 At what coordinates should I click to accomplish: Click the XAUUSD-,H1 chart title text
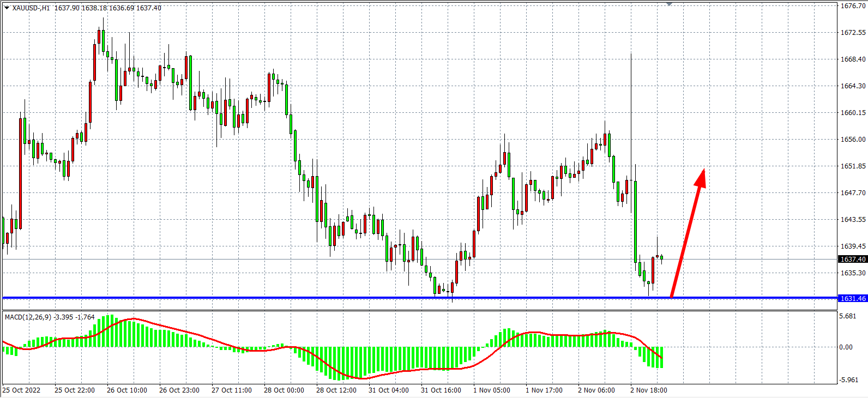pos(31,8)
